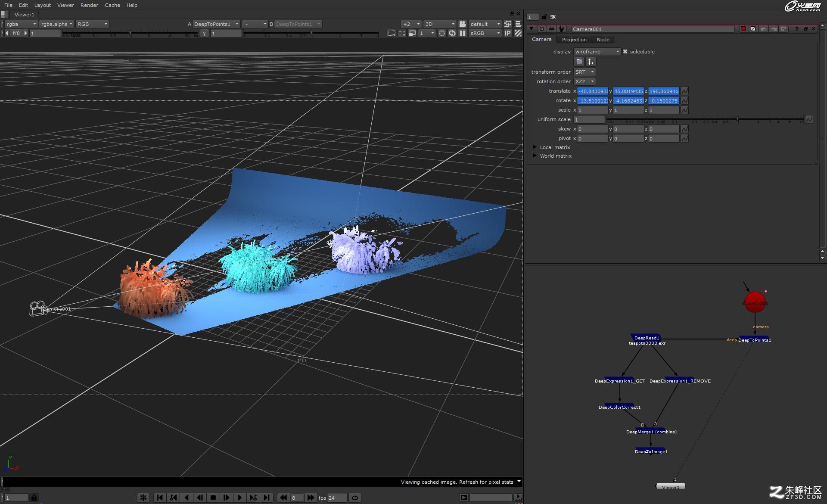
Task: Click the help question mark button
Action: pos(796,29)
